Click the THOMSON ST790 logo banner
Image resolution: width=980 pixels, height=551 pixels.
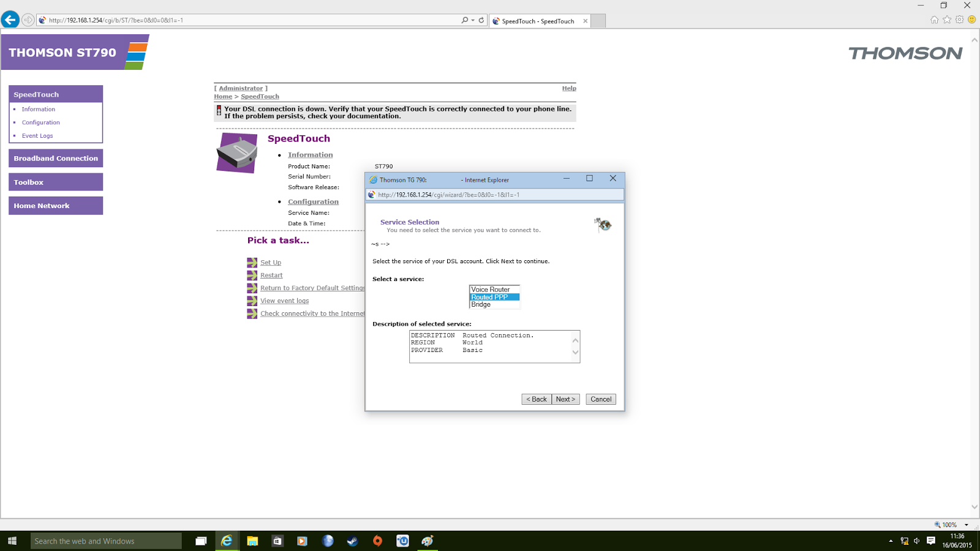[75, 53]
